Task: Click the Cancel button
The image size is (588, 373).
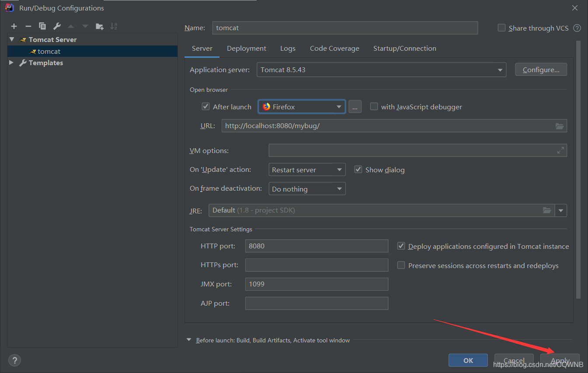Action: point(514,360)
